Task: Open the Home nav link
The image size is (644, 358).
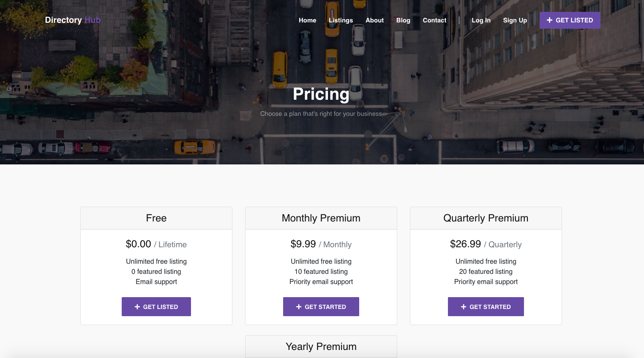Action: coord(307,20)
